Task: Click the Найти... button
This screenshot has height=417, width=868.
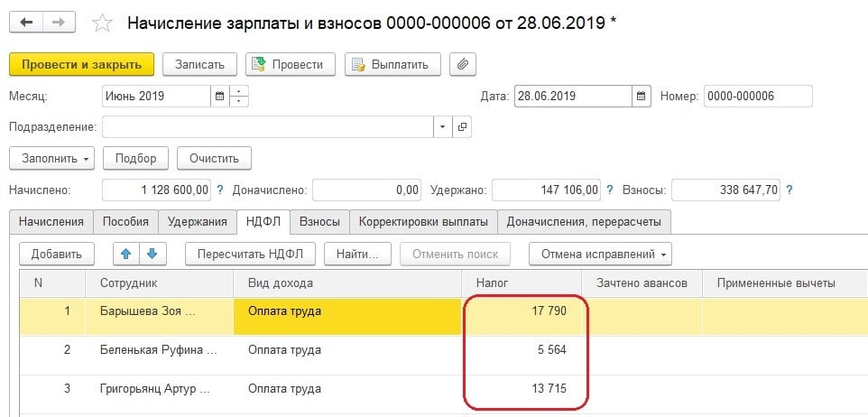Action: tap(357, 255)
